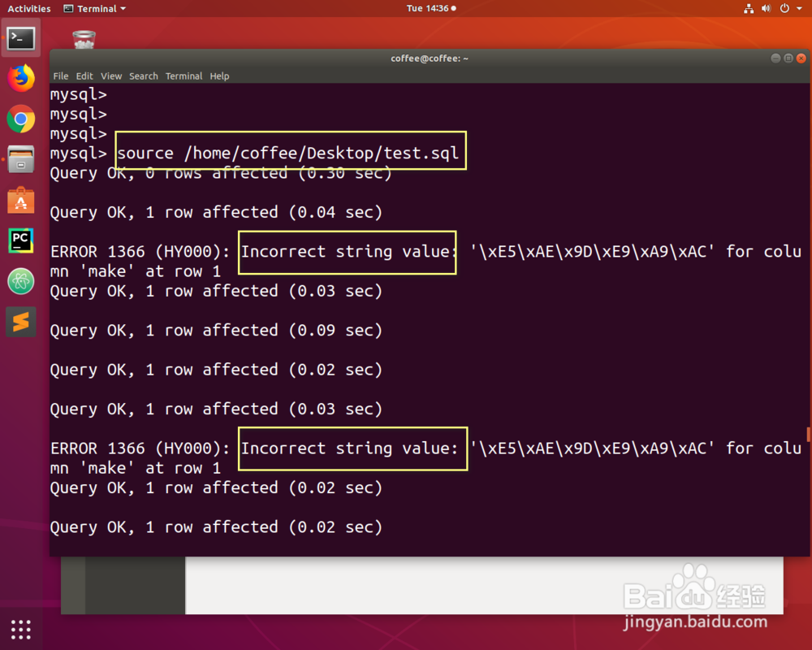Open volume icon in top bar

click(x=767, y=8)
